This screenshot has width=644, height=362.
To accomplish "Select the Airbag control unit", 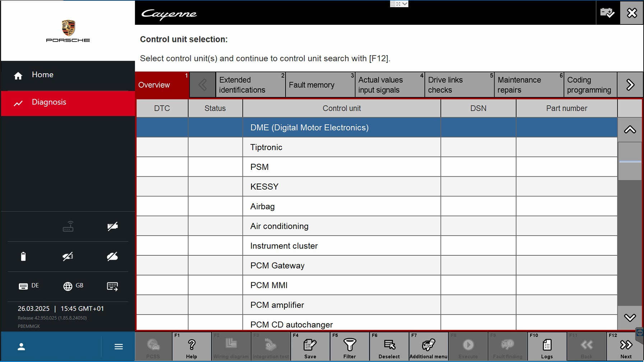I will (377, 206).
